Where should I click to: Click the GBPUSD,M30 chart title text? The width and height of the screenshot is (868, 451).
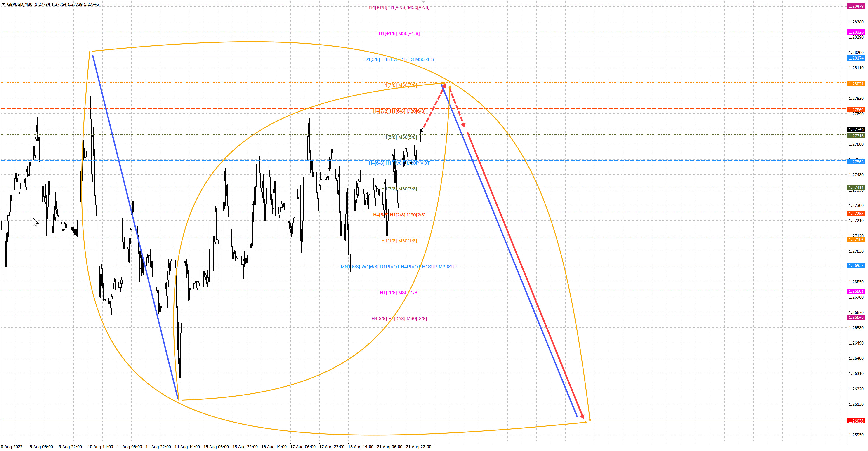(19, 4)
